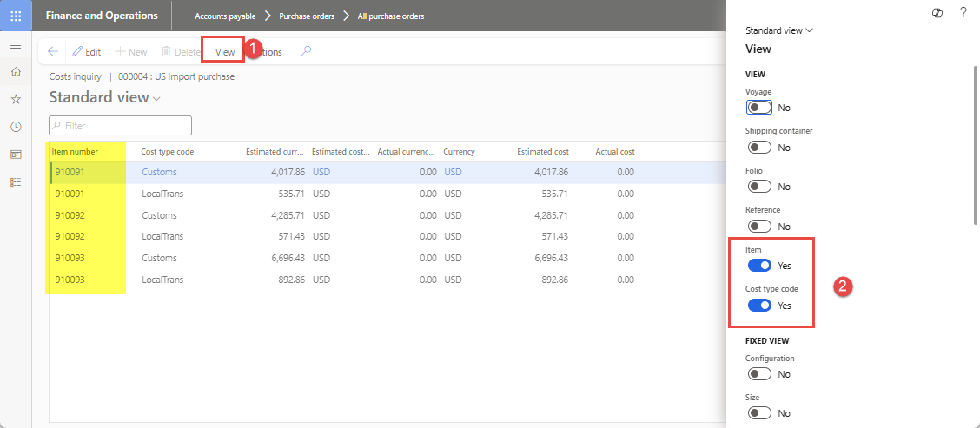Open Modules list icon in sidebar
The image size is (980, 428).
tap(16, 181)
